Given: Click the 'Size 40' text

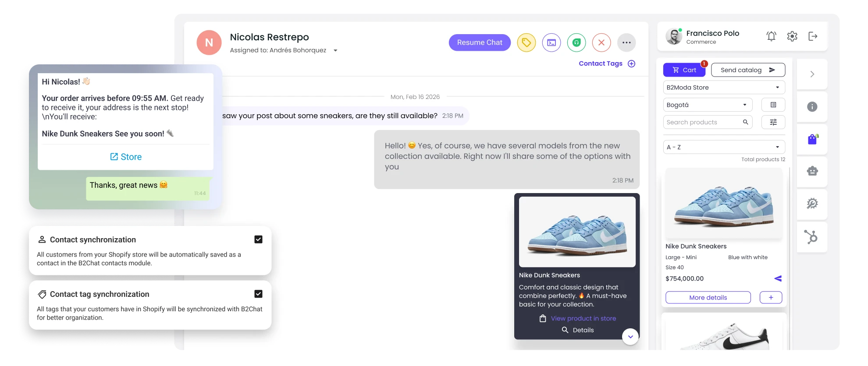Looking at the screenshot, I should [675, 267].
